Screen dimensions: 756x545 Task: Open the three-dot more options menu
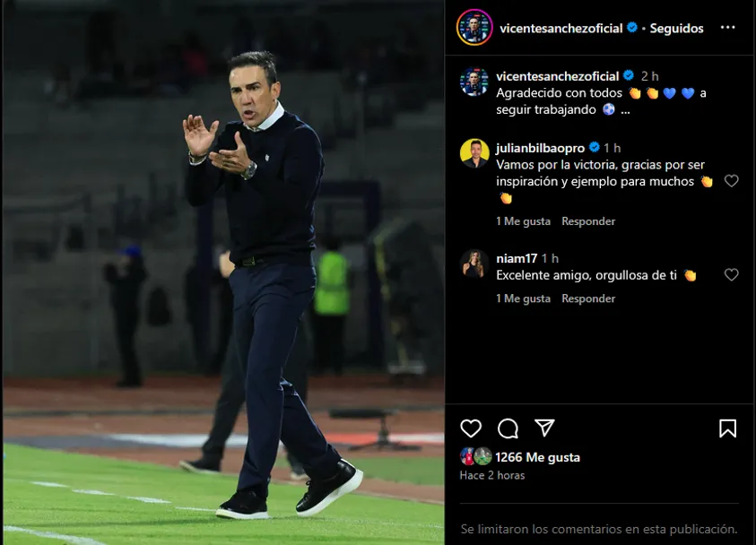pyautogui.click(x=727, y=28)
